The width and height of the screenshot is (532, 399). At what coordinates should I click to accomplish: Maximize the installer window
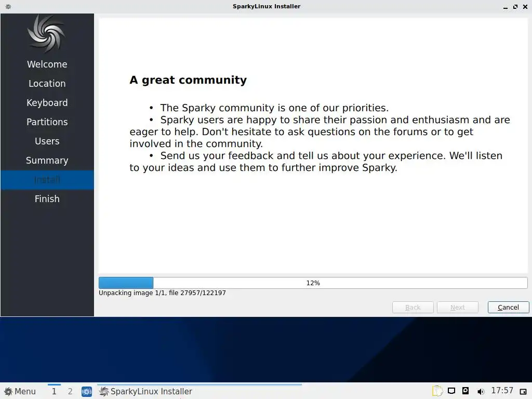[x=515, y=7]
